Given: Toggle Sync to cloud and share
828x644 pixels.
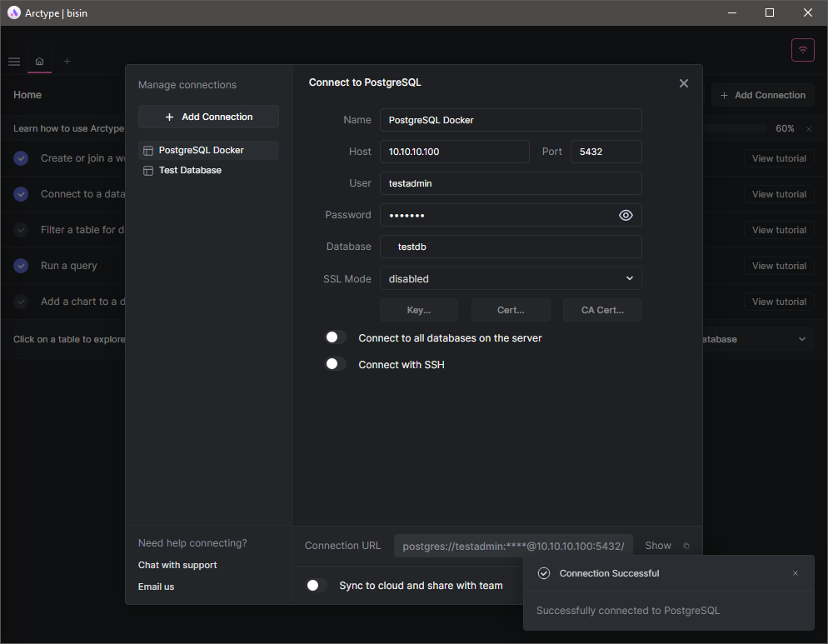Looking at the screenshot, I should tap(316, 586).
